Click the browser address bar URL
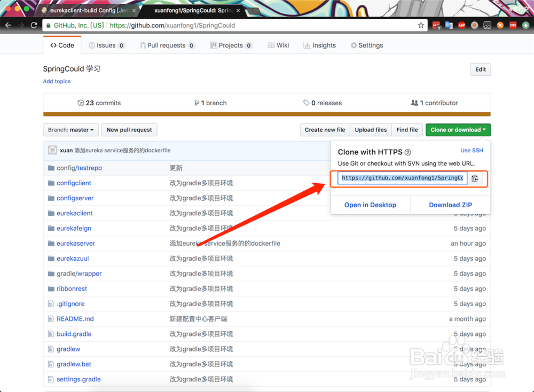Screen dimensions: 534x392 click(172, 25)
